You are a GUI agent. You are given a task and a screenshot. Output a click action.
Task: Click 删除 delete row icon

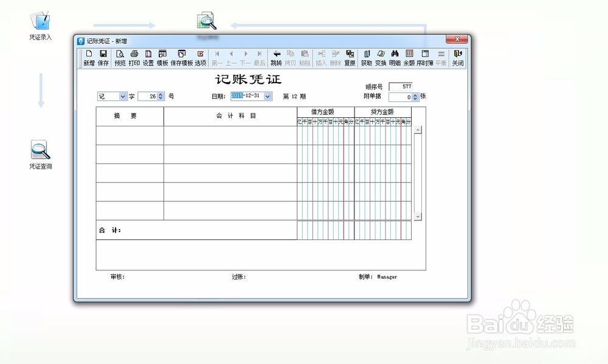[x=336, y=58]
